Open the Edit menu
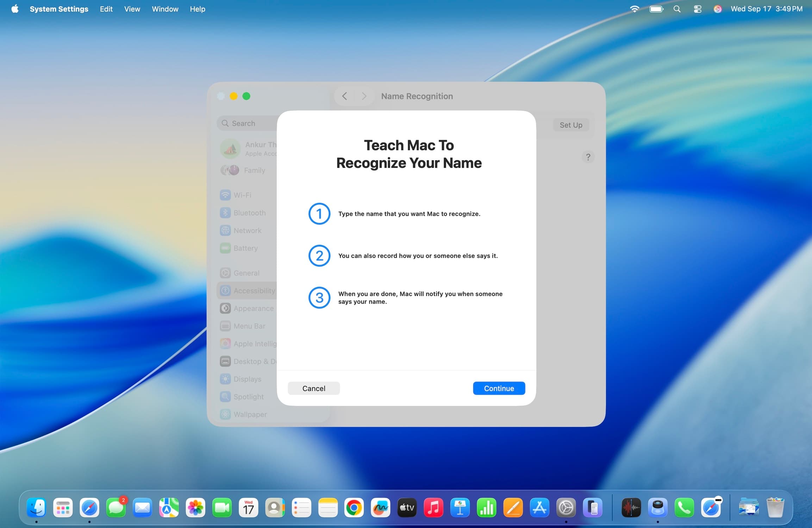The image size is (812, 528). click(106, 9)
